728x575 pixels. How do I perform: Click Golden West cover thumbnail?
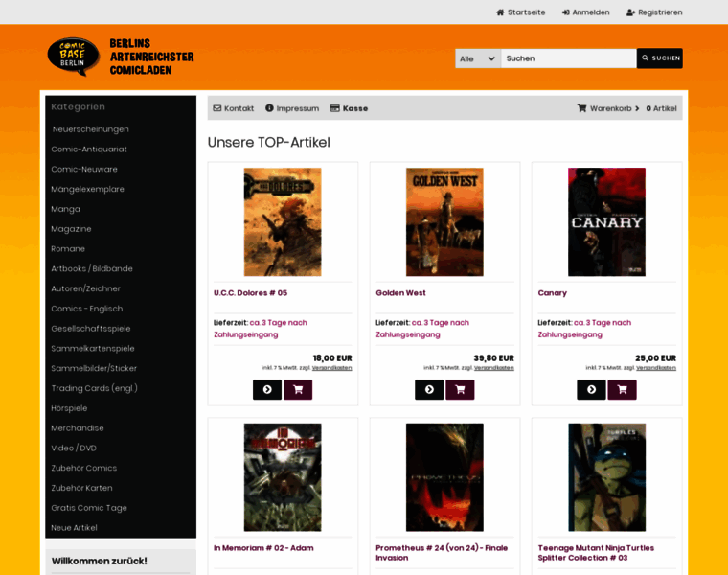coord(444,222)
